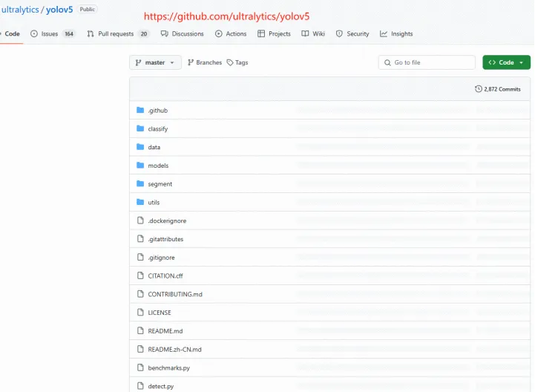Screen dimensions: 535x392
Task: Click the README.md file icon
Action: [x=140, y=331]
